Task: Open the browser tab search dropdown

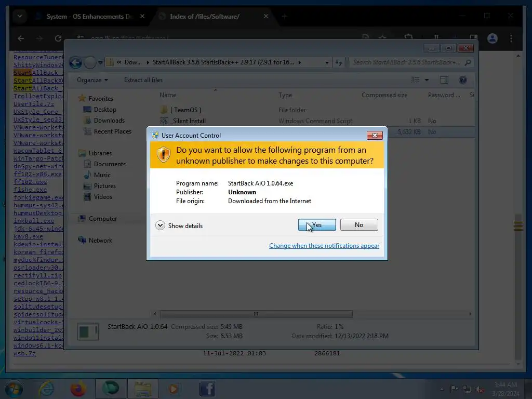Action: coord(20,16)
